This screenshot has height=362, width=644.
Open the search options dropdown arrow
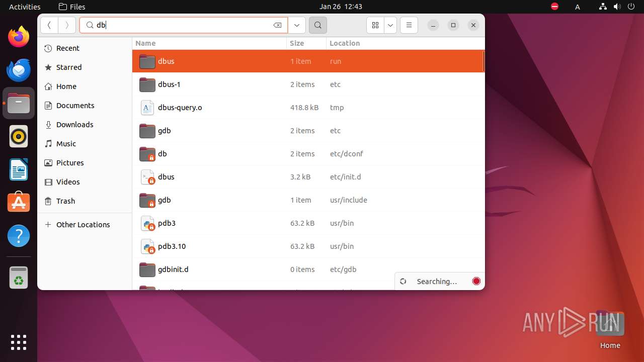pos(297,25)
